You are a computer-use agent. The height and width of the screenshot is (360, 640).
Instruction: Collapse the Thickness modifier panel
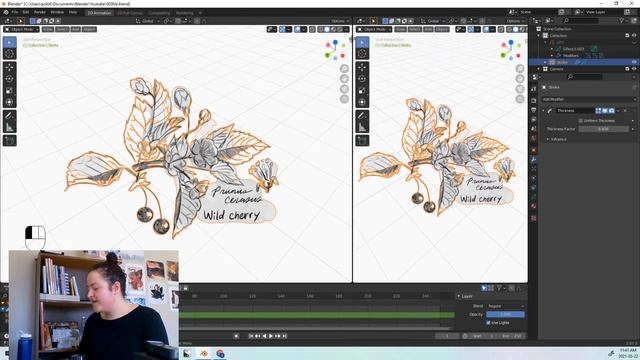pos(544,111)
